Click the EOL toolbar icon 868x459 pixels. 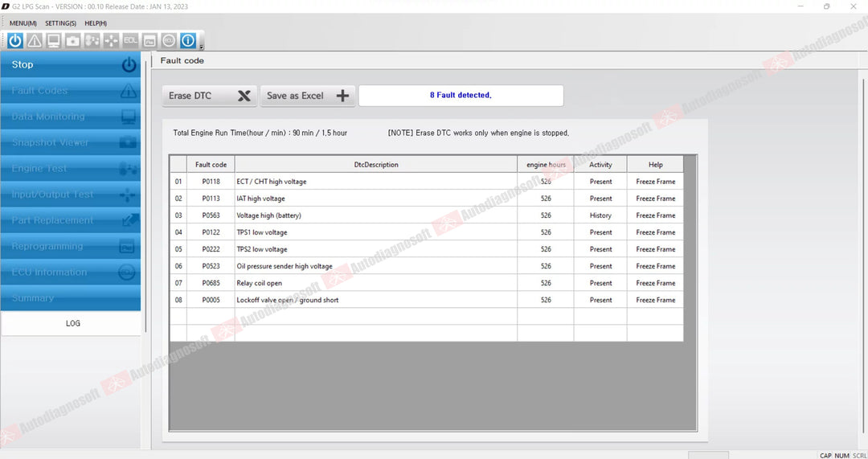[131, 40]
